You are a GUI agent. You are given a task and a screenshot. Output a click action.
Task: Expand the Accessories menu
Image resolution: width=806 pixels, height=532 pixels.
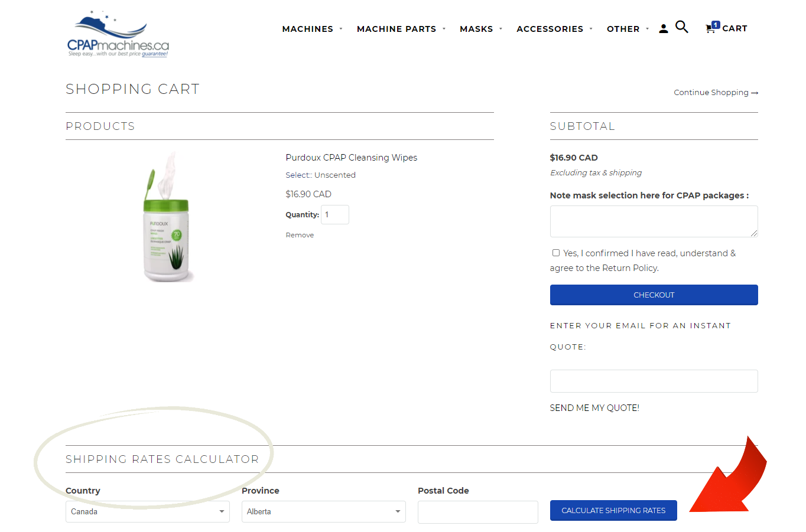(x=554, y=29)
